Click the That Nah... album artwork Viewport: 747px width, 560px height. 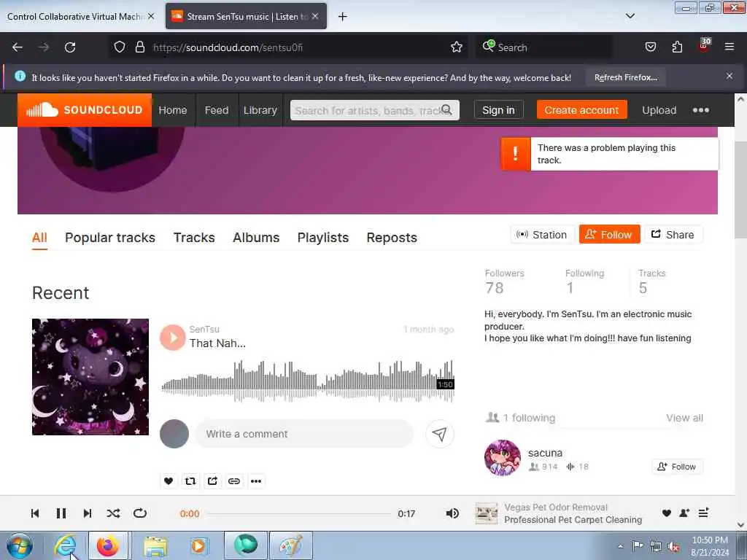pos(90,377)
